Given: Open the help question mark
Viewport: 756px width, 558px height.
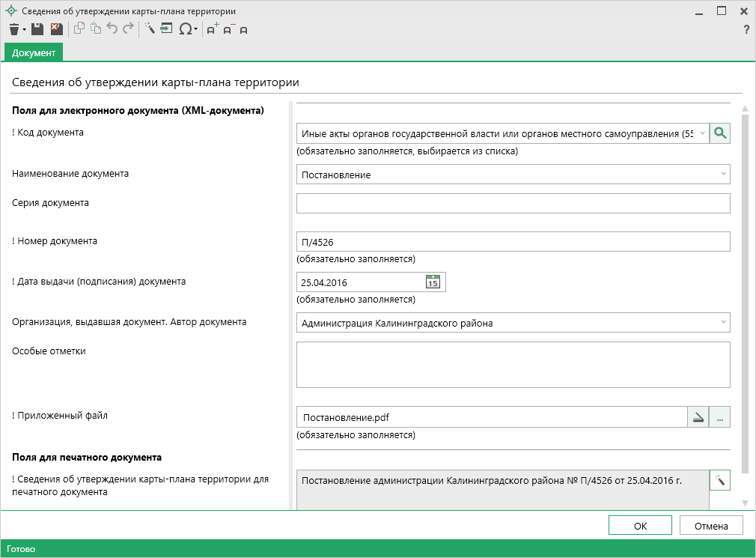Looking at the screenshot, I should point(746,29).
